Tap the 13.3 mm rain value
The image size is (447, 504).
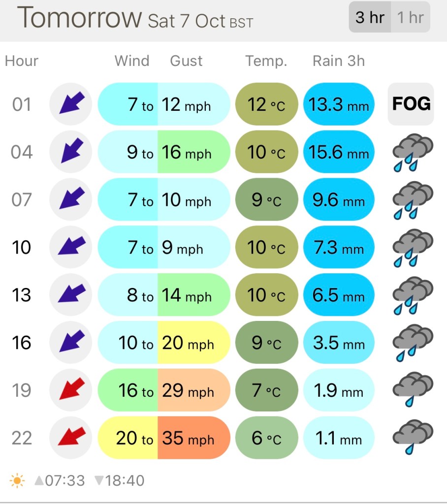(339, 104)
